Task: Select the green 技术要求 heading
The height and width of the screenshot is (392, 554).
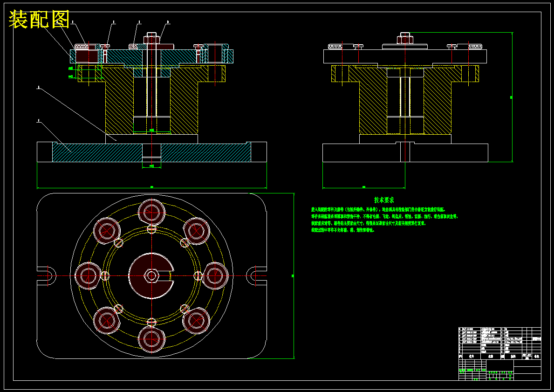Action: point(384,200)
